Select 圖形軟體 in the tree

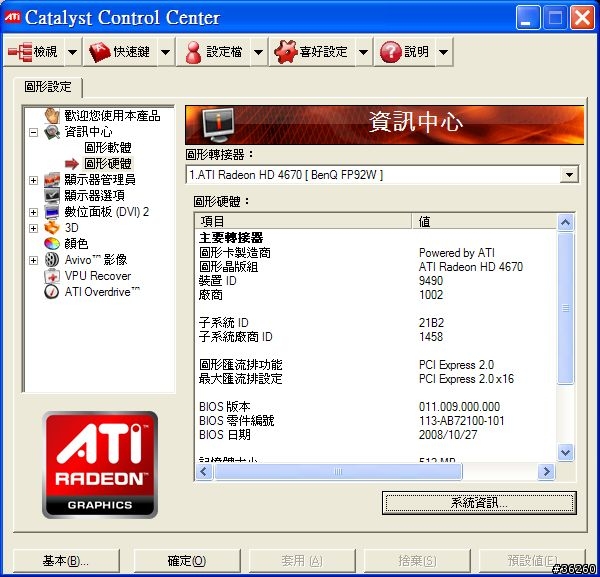(x=108, y=147)
